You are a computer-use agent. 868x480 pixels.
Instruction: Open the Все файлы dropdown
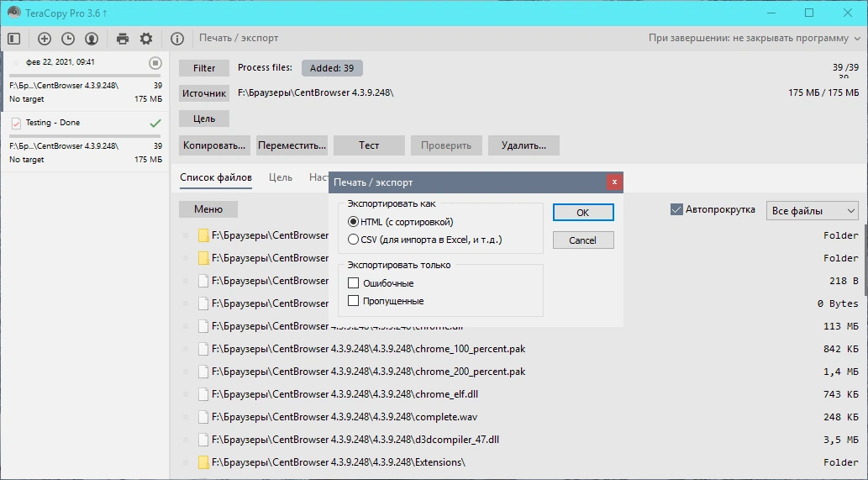[812, 211]
